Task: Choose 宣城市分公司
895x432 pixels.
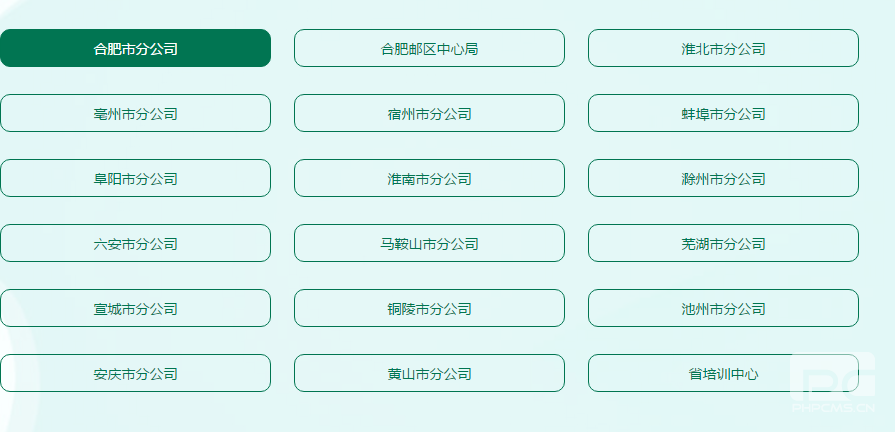Action: click(135, 308)
